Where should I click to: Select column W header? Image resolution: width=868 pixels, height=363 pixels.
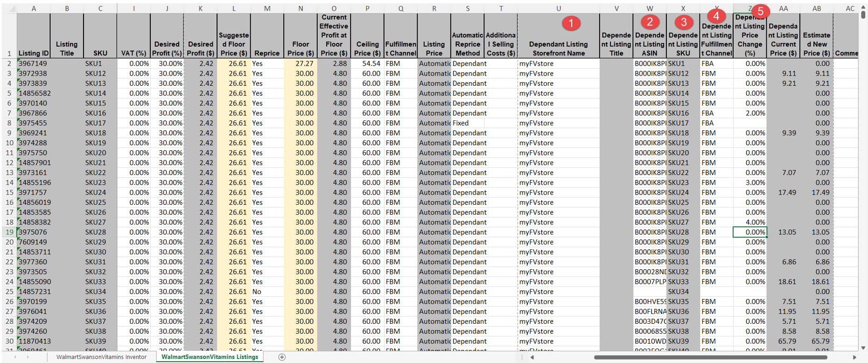pyautogui.click(x=650, y=8)
